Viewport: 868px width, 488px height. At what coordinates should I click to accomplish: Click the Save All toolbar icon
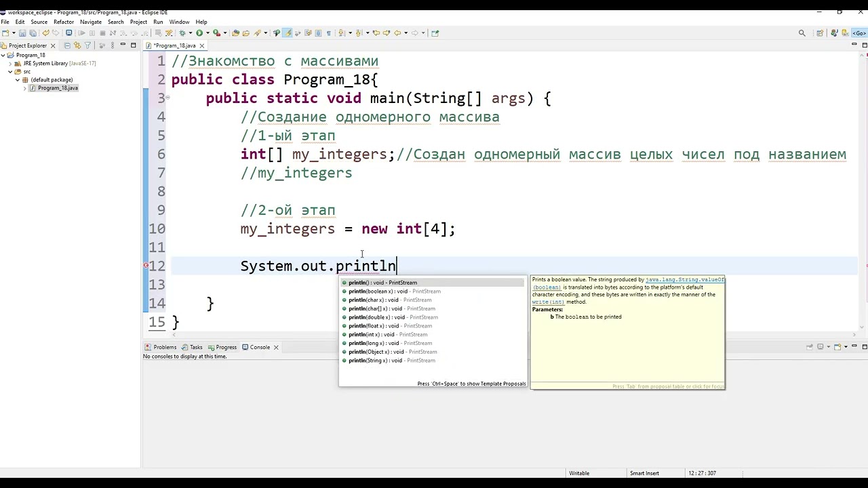33,33
